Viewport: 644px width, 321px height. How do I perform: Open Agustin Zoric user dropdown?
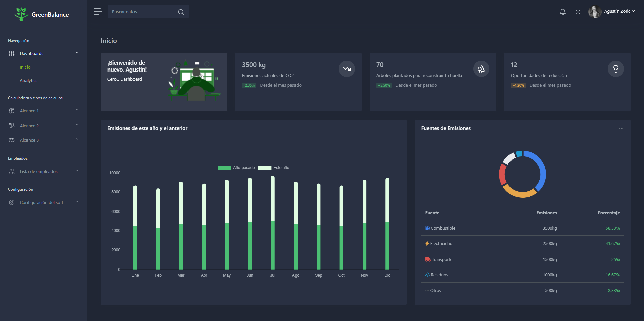click(612, 11)
